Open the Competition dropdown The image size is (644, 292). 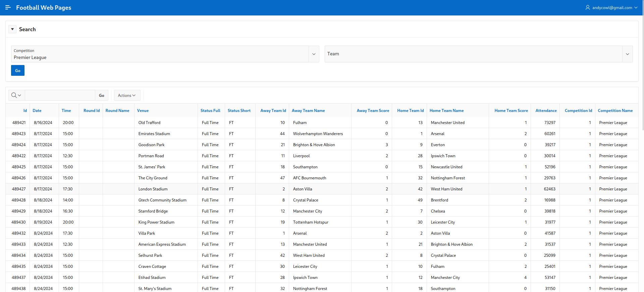click(x=314, y=54)
